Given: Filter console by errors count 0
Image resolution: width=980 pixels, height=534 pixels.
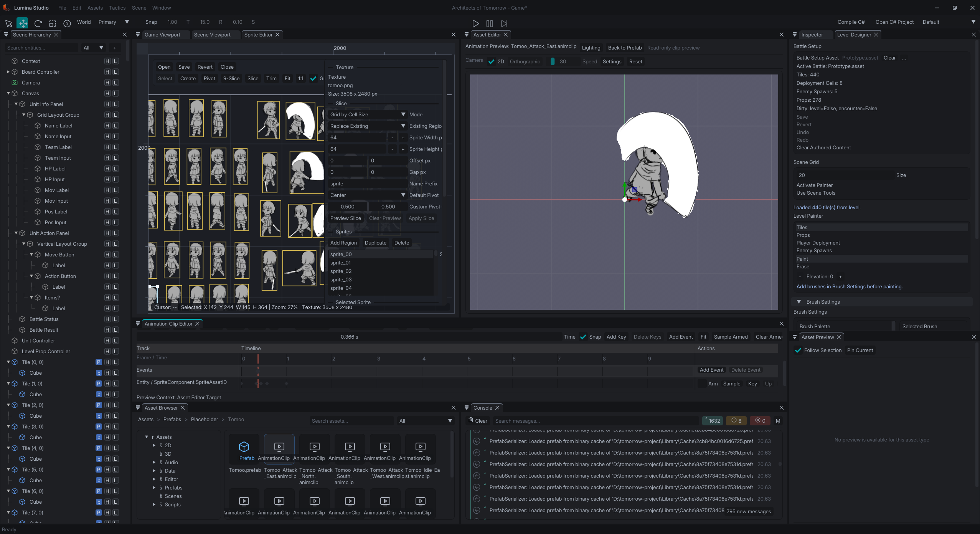Looking at the screenshot, I should [760, 421].
